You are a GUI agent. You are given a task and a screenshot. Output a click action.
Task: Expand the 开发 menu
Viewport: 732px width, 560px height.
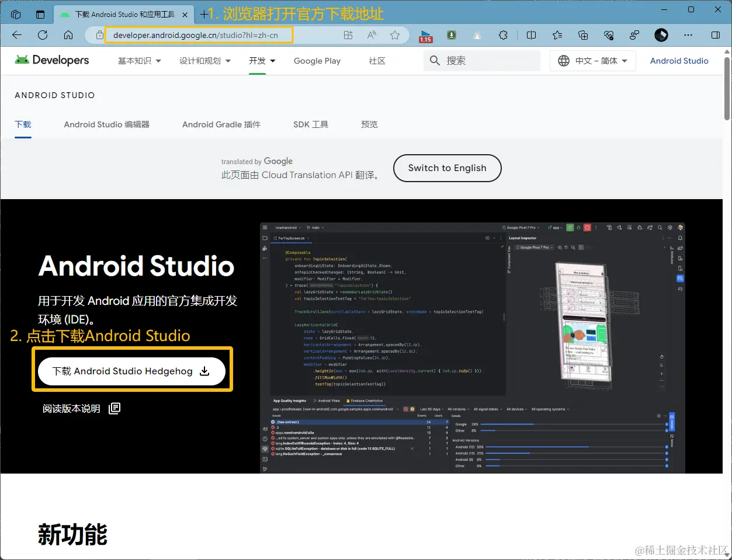(262, 61)
